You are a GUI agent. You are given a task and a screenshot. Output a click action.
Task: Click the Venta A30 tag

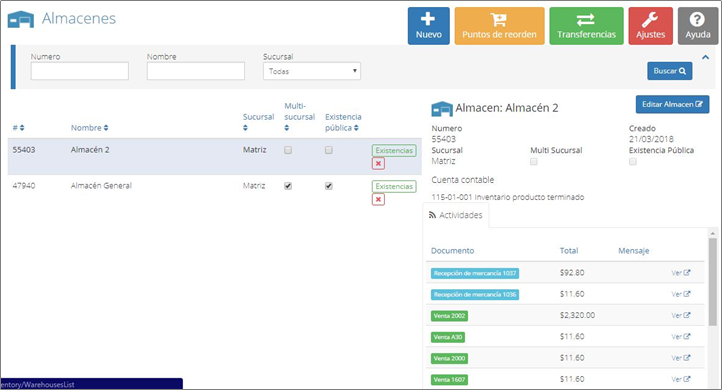coord(448,337)
